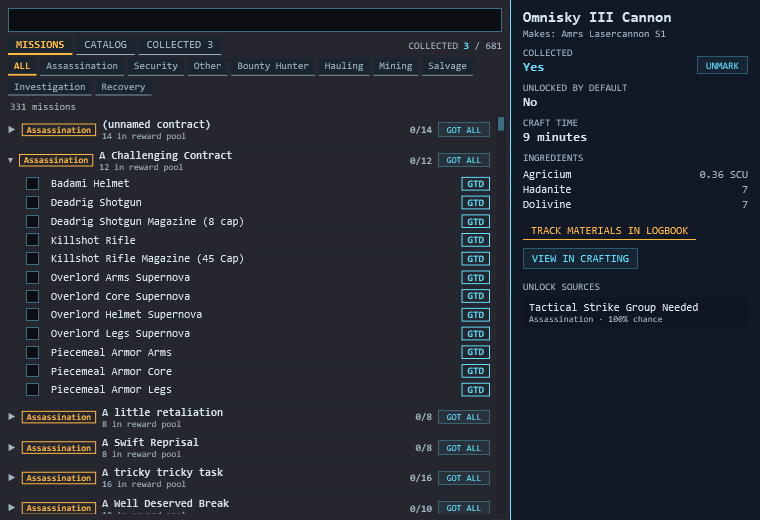Select the Overlord Helmet Supernova item name
The width and height of the screenshot is (760, 520).
pos(126,315)
